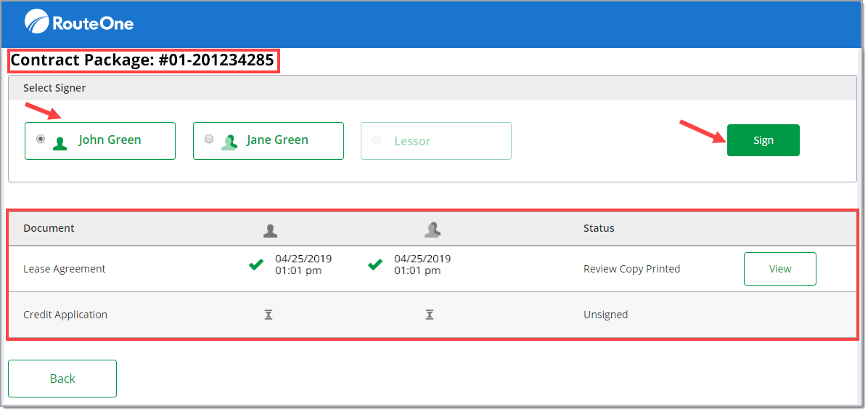Click first green checkmark in Lease Agreement row
Screen dimensions: 868x412
tap(255, 265)
